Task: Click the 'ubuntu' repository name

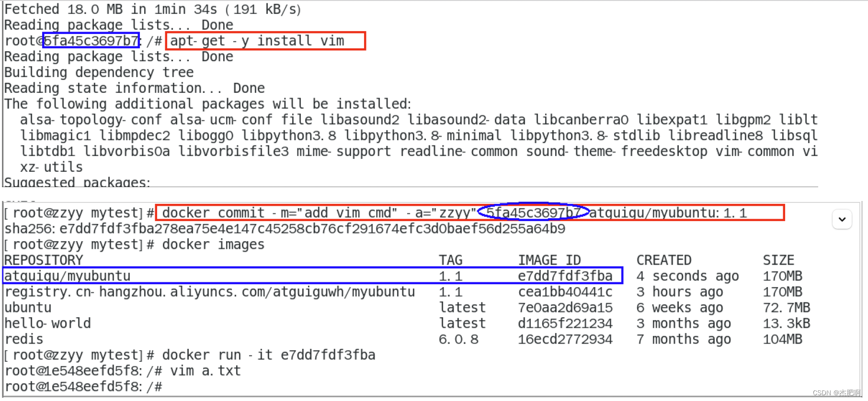Action: 28,308
